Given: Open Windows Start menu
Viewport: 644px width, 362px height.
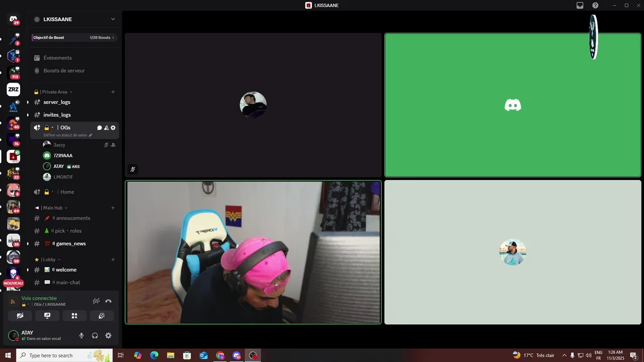Looking at the screenshot, I should click(x=8, y=355).
